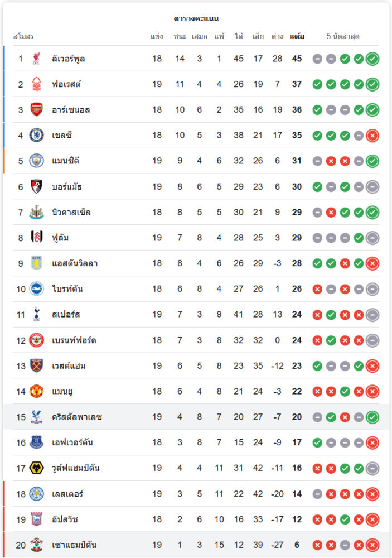The width and height of the screenshot is (392, 558).
Task: Click the Tottenham cockerel crest
Action: [36, 315]
